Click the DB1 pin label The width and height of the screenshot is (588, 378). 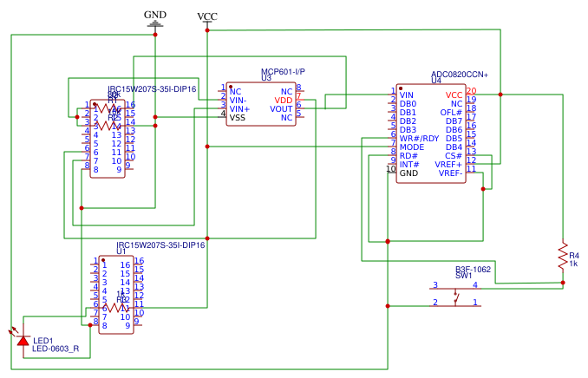[x=408, y=113]
